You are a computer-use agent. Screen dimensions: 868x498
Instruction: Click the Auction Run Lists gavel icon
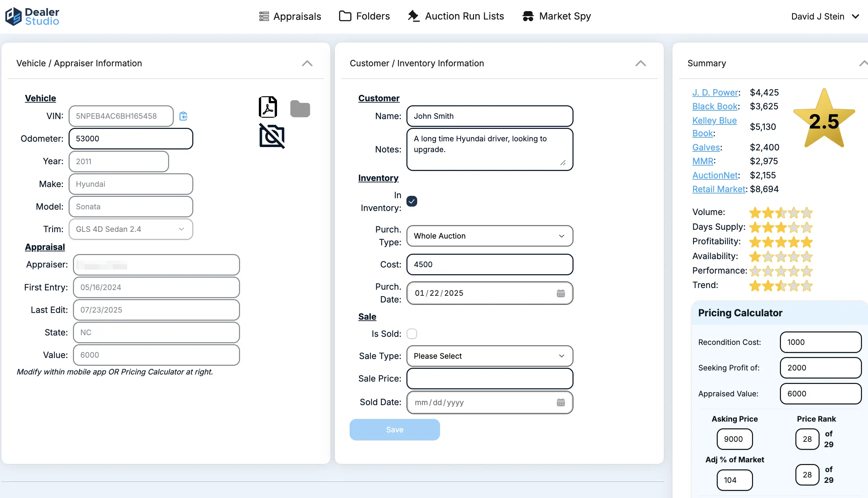coord(413,16)
